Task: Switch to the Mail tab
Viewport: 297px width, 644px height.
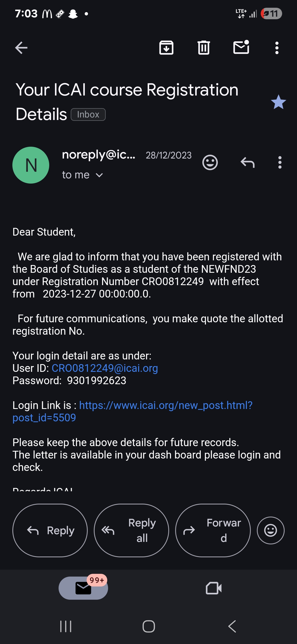Action: coord(83,588)
